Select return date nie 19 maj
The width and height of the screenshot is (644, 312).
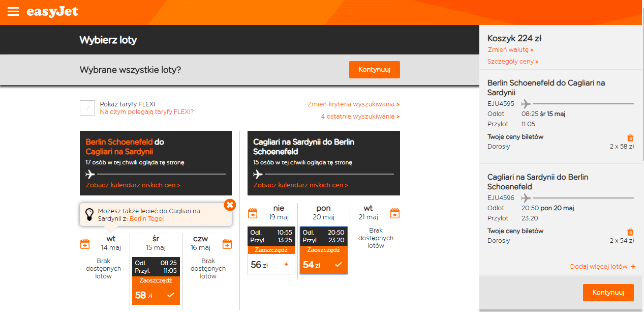tap(279, 212)
